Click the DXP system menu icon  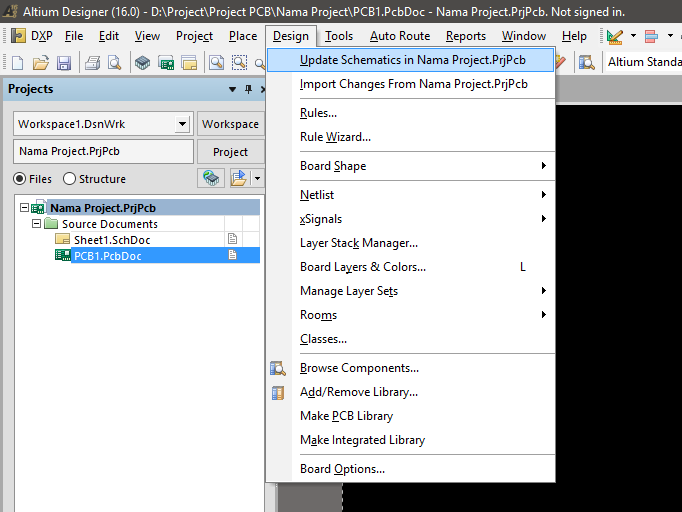[18, 36]
